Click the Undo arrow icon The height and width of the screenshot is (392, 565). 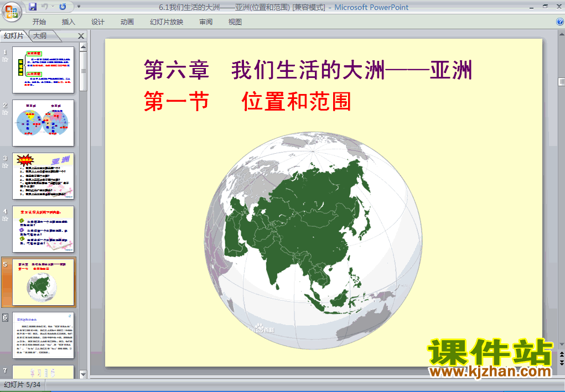[x=45, y=7]
